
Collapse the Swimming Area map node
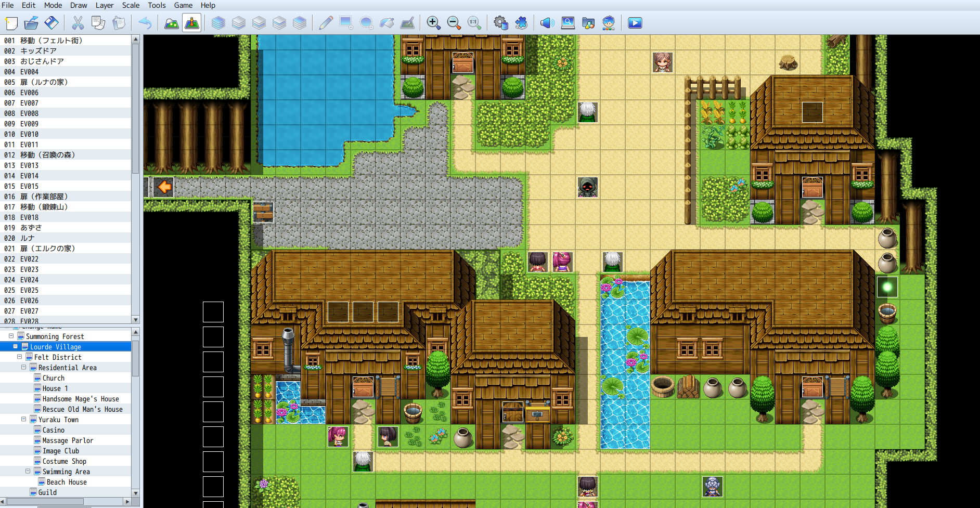pyautogui.click(x=28, y=471)
